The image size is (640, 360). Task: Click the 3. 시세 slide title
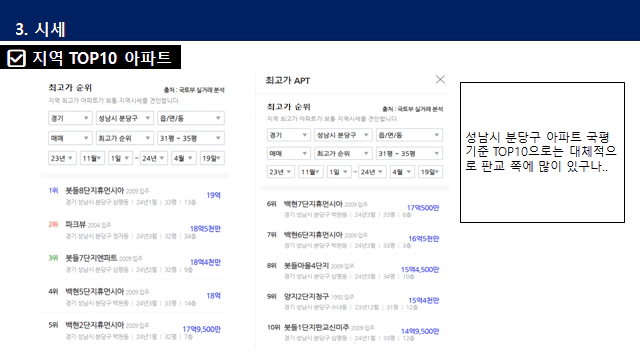(40, 29)
